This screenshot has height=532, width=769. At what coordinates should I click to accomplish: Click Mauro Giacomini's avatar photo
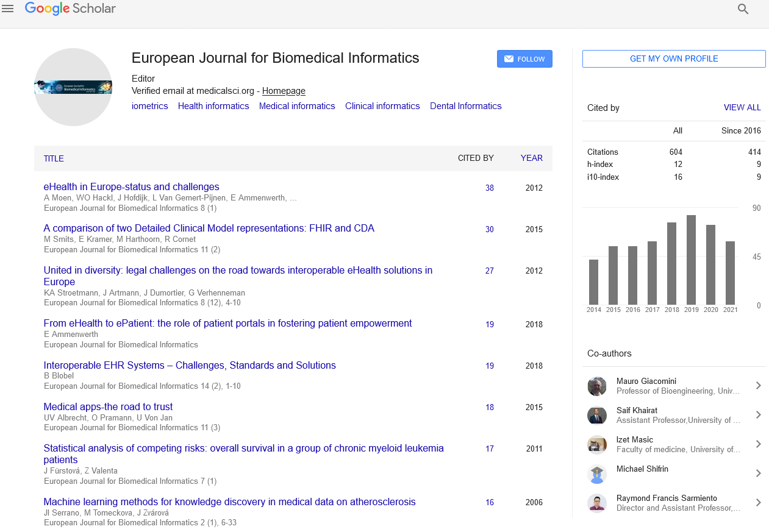[x=597, y=386]
